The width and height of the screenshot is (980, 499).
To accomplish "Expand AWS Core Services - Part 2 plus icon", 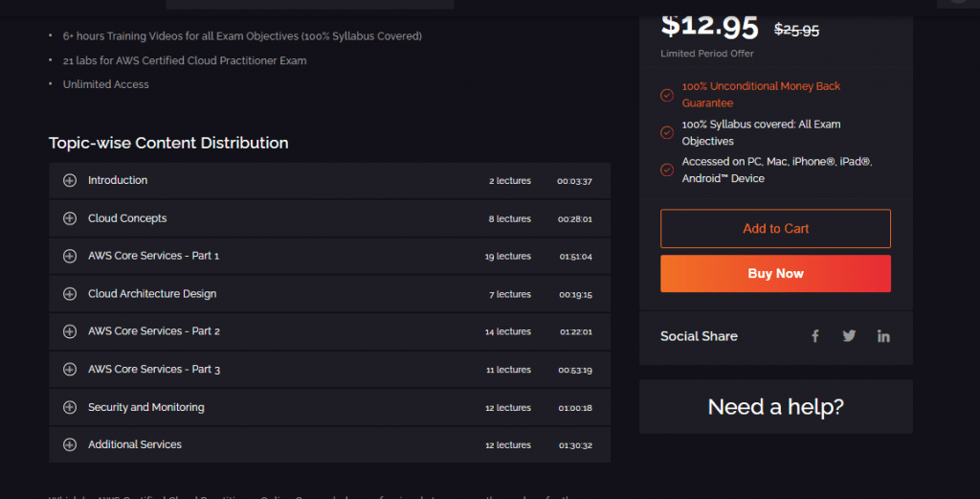I will (70, 331).
